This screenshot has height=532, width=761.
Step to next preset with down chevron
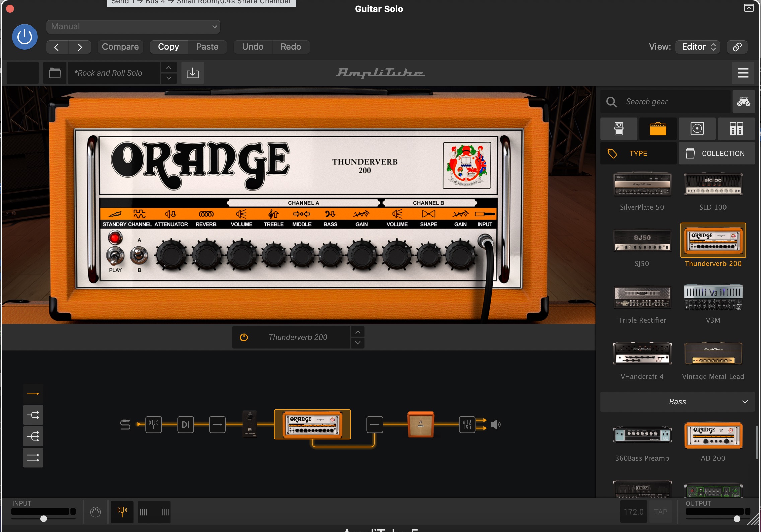(x=169, y=78)
